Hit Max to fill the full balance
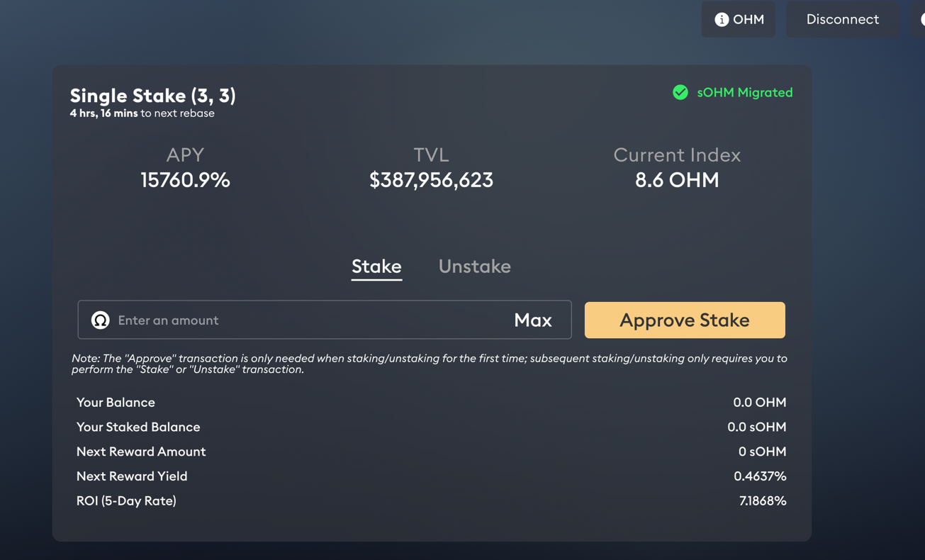This screenshot has height=560, width=925. point(532,320)
